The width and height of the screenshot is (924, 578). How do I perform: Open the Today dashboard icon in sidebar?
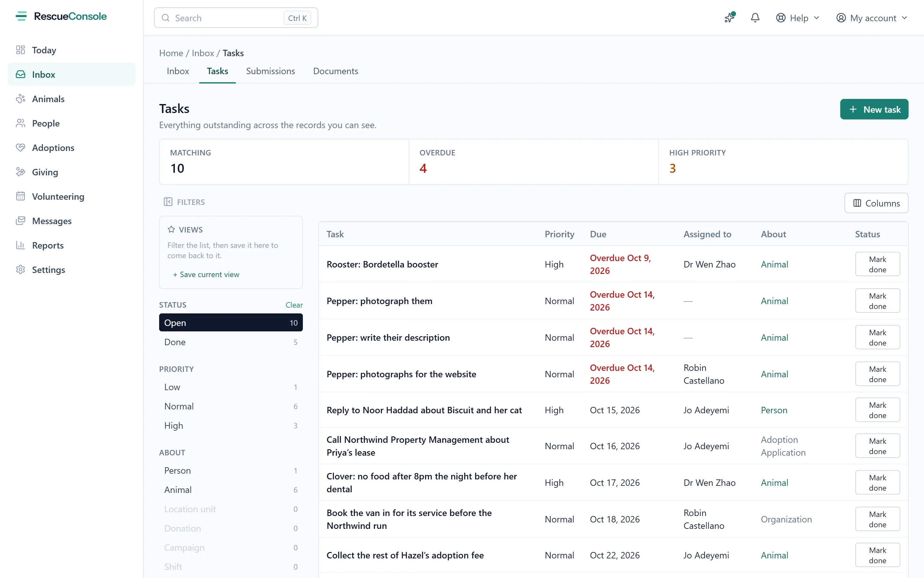click(21, 50)
